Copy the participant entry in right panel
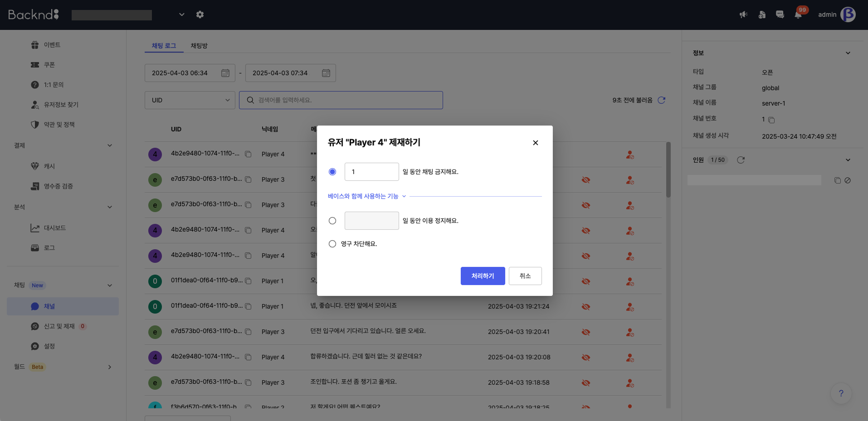The height and width of the screenshot is (421, 868). [838, 180]
